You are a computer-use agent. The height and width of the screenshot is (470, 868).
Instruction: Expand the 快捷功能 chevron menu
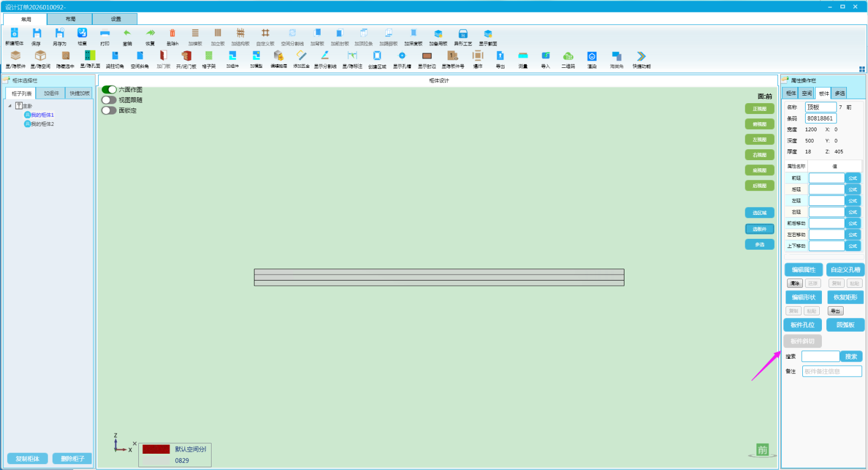(x=641, y=56)
